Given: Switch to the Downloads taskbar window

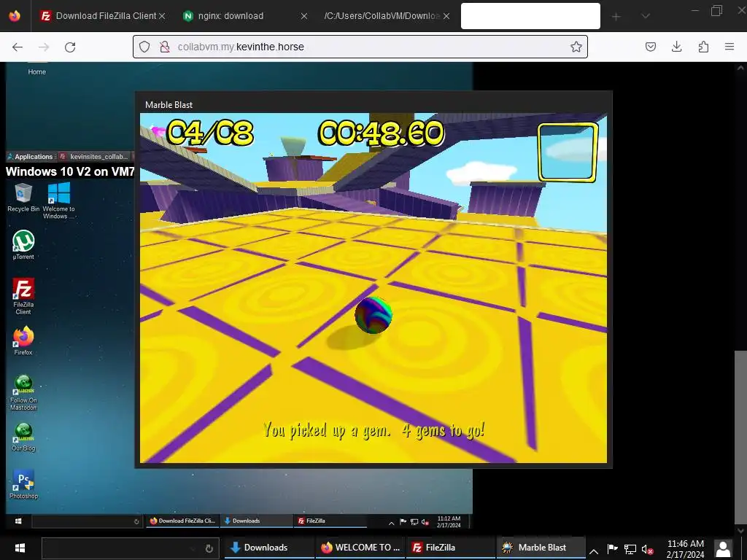Looking at the screenshot, I should pyautogui.click(x=268, y=548).
